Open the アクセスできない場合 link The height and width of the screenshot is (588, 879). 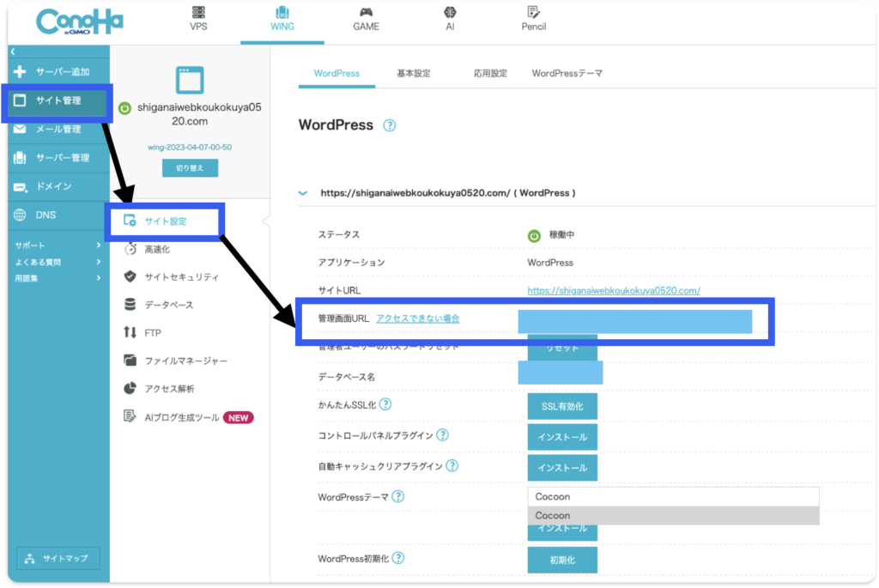click(x=417, y=318)
